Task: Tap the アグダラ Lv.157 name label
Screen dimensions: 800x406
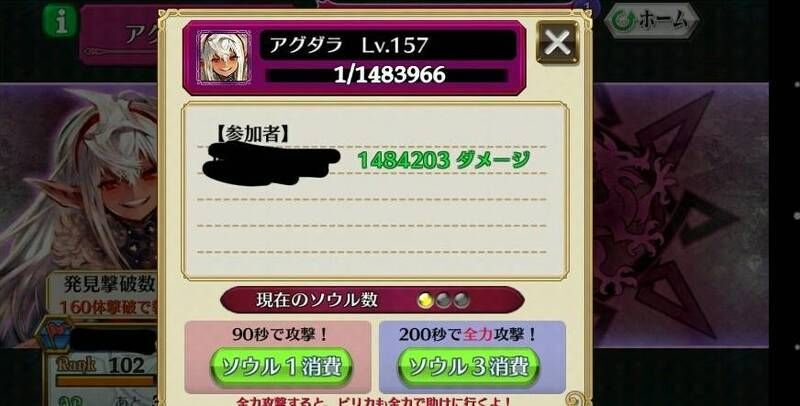Action: click(348, 45)
